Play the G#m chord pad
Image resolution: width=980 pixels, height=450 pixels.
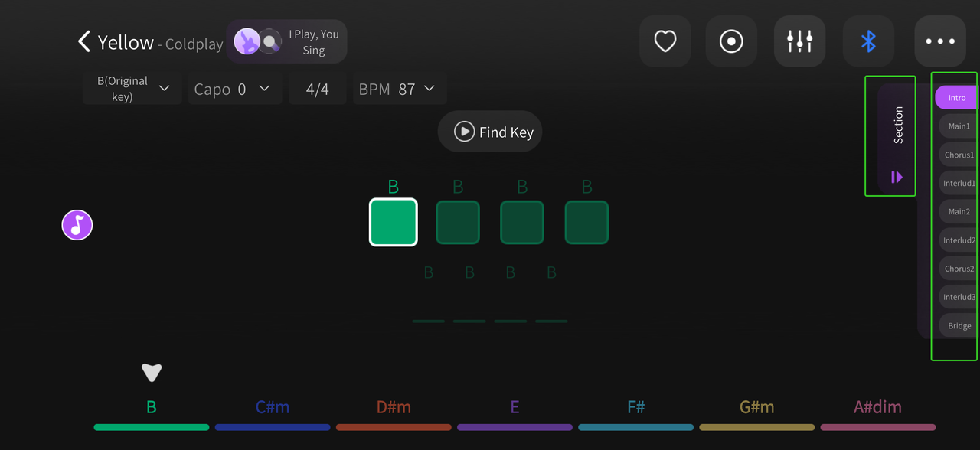click(x=756, y=413)
